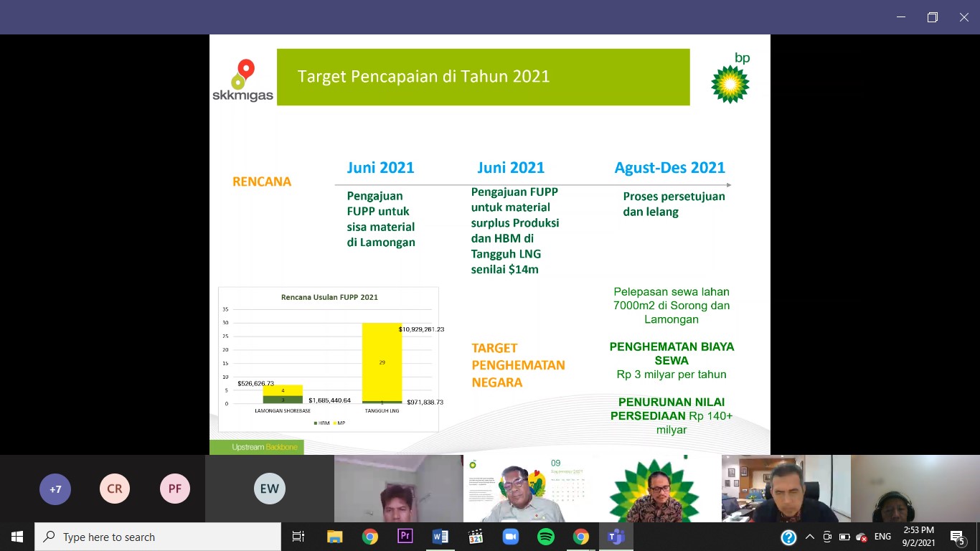This screenshot has width=980, height=551.
Task: Open the Windows Start menu
Action: click(x=17, y=537)
